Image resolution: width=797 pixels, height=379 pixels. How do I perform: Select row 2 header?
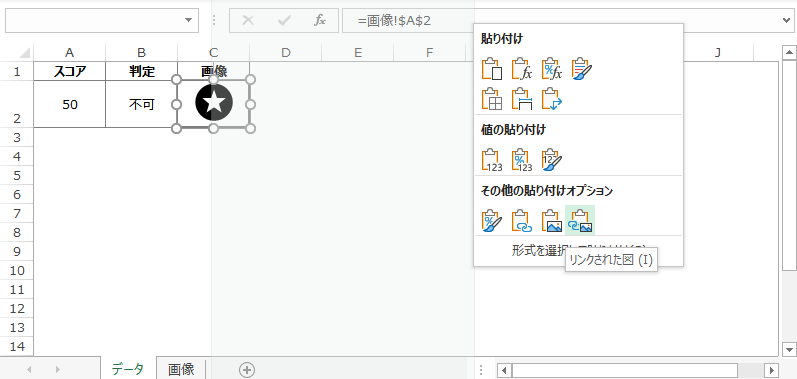click(17, 104)
